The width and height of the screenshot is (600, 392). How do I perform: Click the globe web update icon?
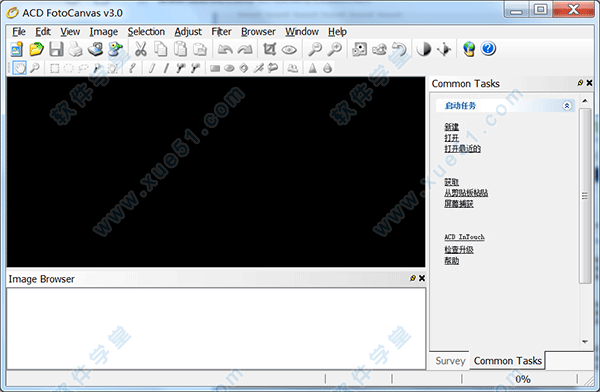pos(469,49)
